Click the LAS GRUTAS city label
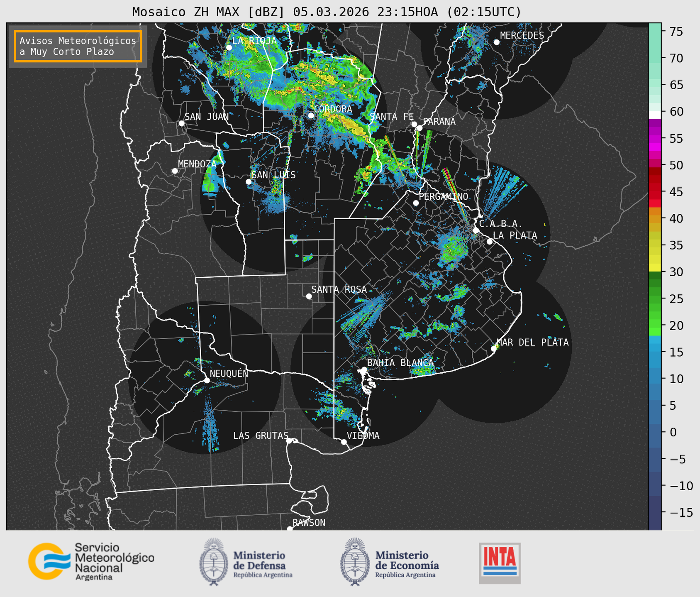Screen dimensions: 700x597 click(261, 436)
